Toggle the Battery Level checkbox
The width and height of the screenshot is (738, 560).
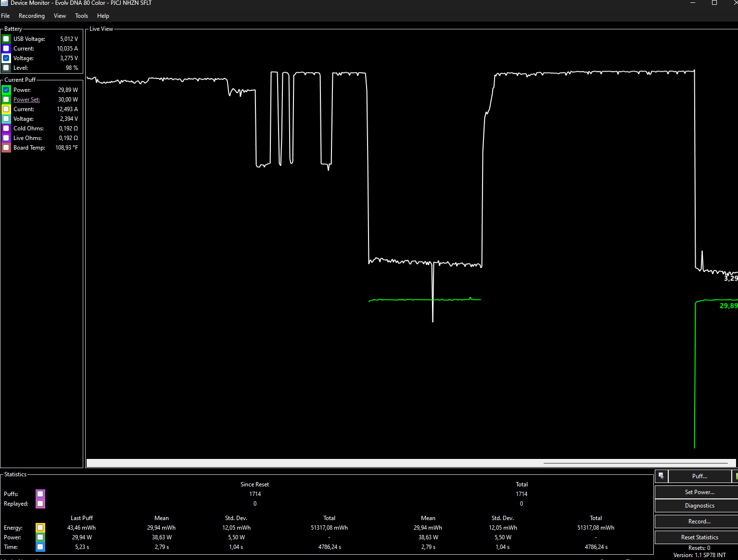(6, 68)
